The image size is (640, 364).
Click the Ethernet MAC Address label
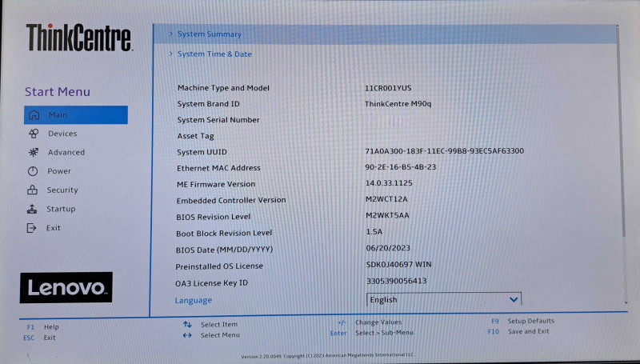pyautogui.click(x=218, y=168)
